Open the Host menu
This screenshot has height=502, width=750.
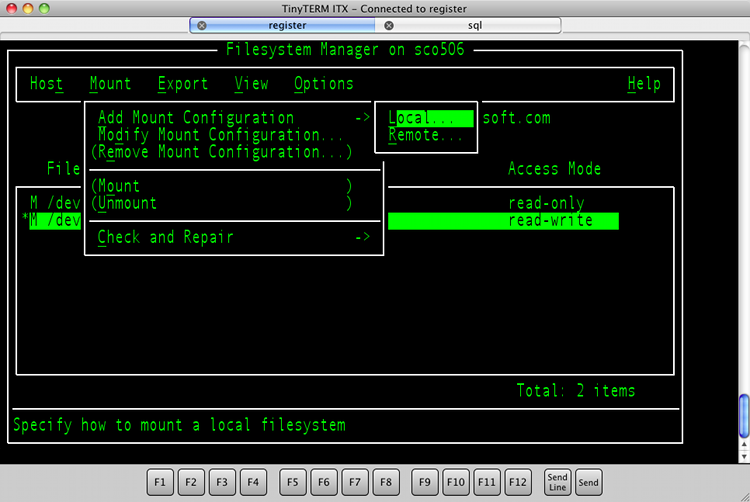tap(46, 84)
